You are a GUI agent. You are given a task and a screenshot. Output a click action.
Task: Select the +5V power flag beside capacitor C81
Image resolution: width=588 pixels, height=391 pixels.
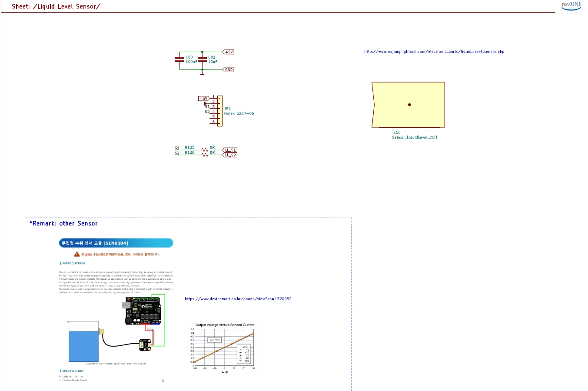coord(229,52)
